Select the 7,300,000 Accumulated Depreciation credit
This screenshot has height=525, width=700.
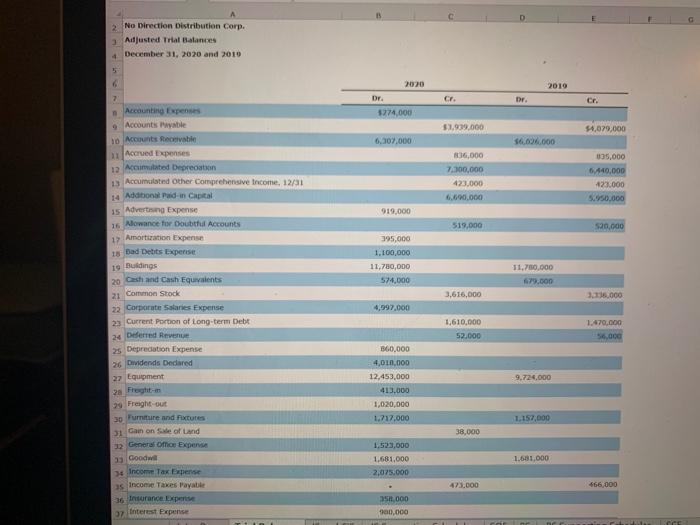[x=465, y=169]
